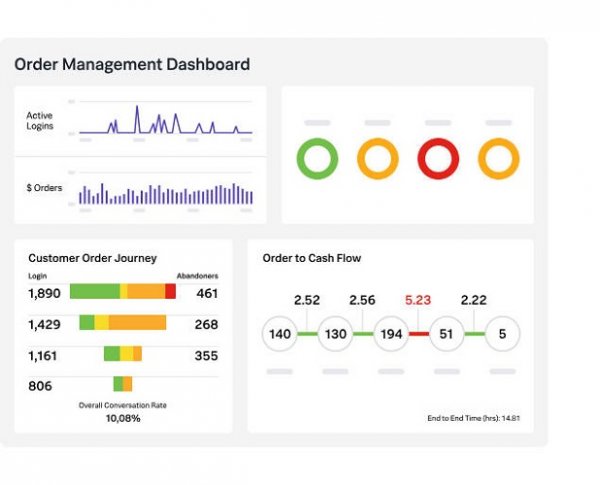The width and height of the screenshot is (600, 485).
Task: Open the $ Orders bar chart
Action: pyautogui.click(x=165, y=192)
